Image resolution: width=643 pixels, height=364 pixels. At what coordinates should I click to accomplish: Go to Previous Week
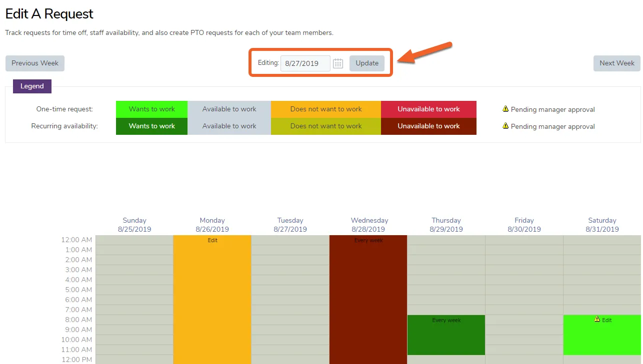click(35, 63)
